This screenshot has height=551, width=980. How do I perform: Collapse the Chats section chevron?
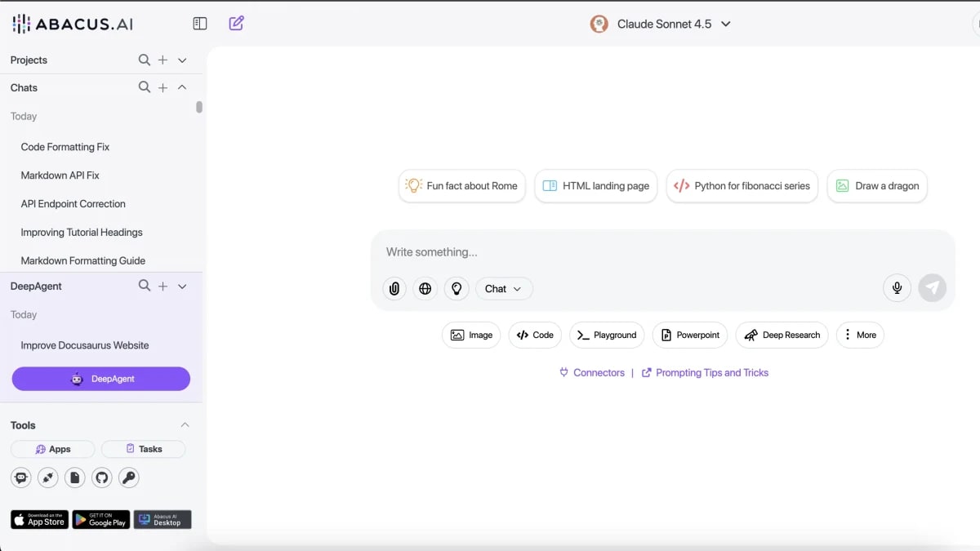click(x=182, y=87)
